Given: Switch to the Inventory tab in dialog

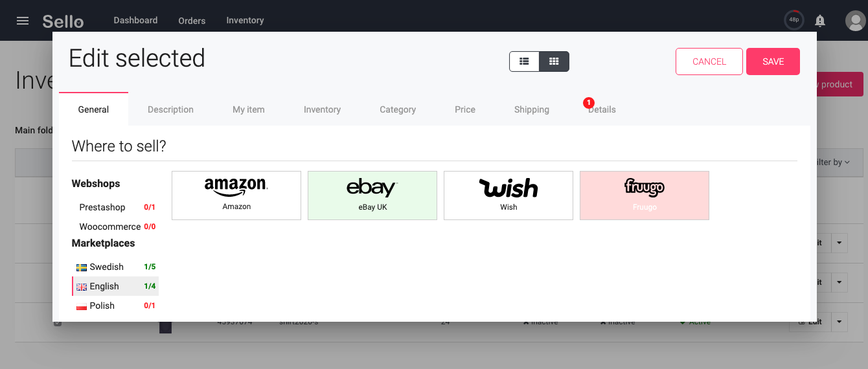Looking at the screenshot, I should (x=322, y=109).
